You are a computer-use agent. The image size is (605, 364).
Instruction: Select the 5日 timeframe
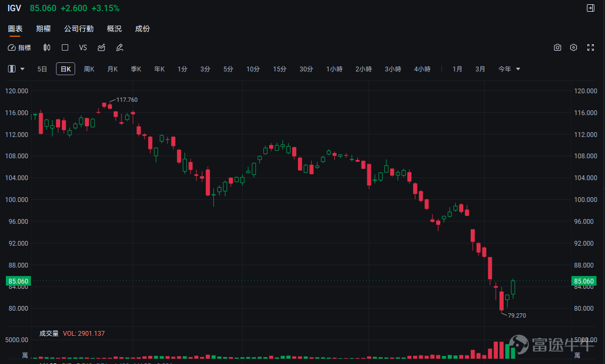point(42,69)
